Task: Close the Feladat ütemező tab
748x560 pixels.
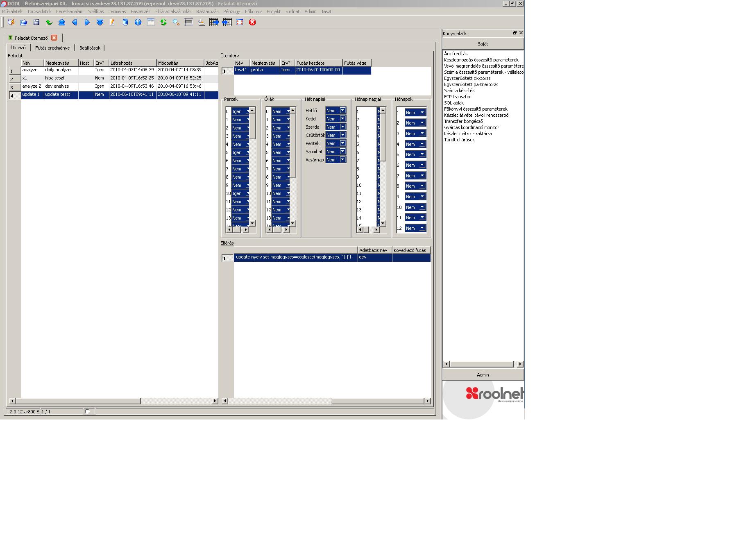Action: click(54, 38)
